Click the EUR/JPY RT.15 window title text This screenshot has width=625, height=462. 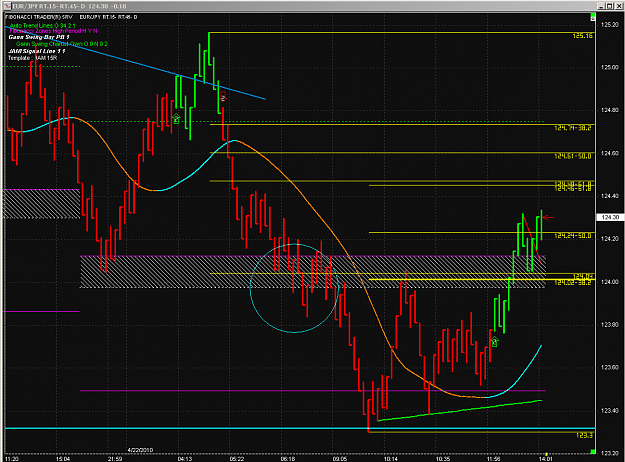tap(69, 6)
